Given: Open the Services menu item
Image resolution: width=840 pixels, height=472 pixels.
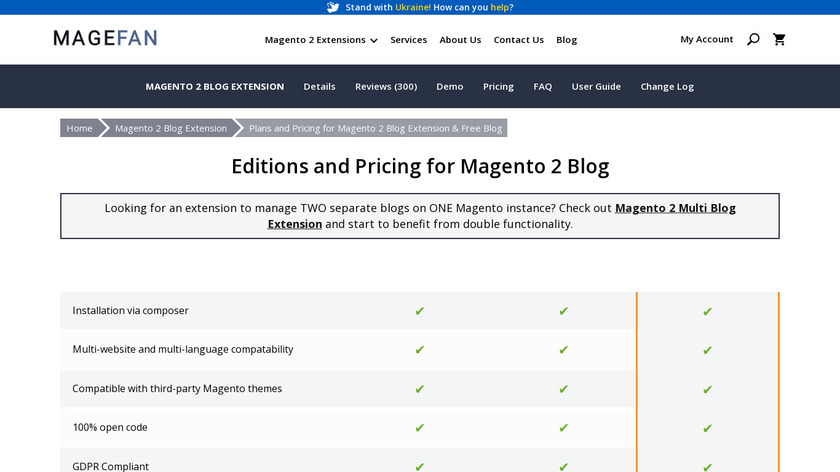Looking at the screenshot, I should [x=408, y=40].
